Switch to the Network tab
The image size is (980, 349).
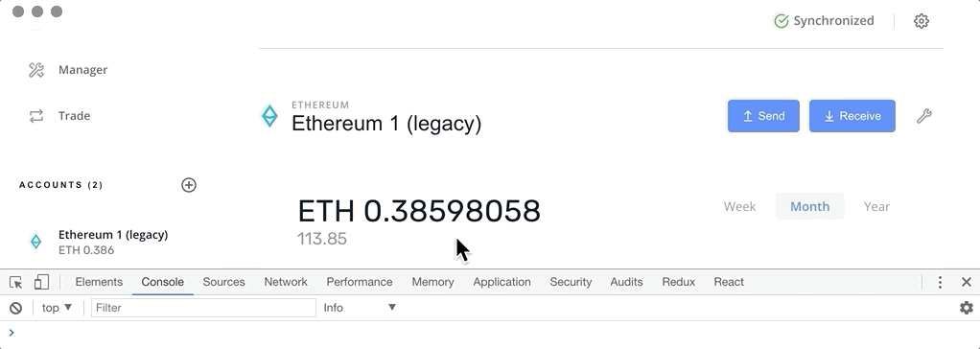pyautogui.click(x=286, y=282)
